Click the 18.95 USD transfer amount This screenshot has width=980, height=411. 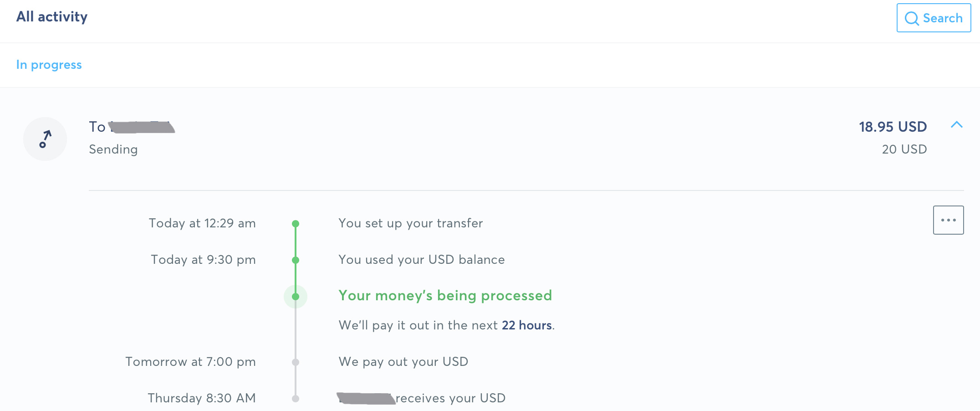click(x=893, y=127)
